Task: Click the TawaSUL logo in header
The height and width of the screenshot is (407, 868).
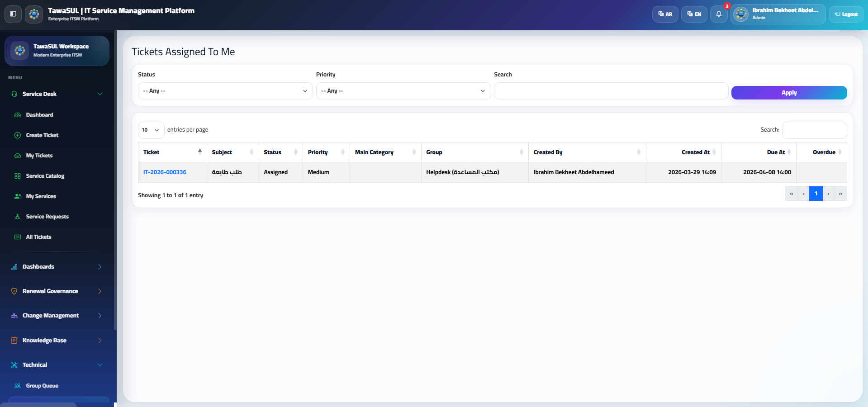Action: pos(34,14)
